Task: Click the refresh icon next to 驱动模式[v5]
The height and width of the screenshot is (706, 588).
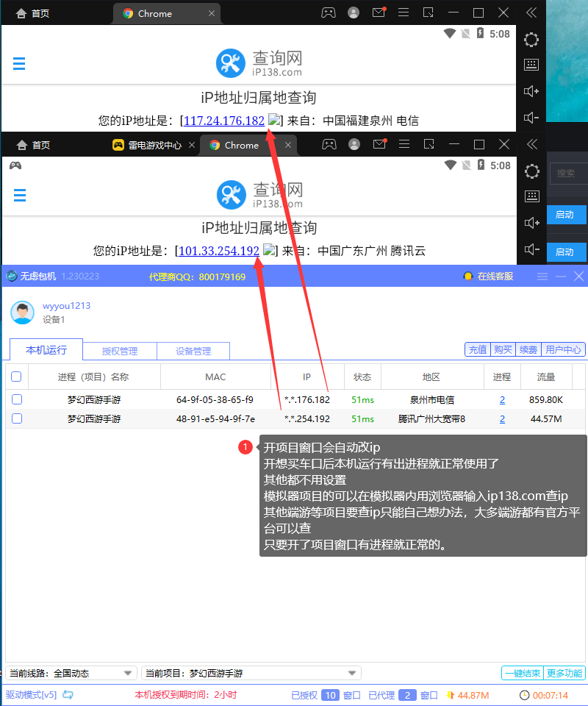Action: [x=68, y=695]
